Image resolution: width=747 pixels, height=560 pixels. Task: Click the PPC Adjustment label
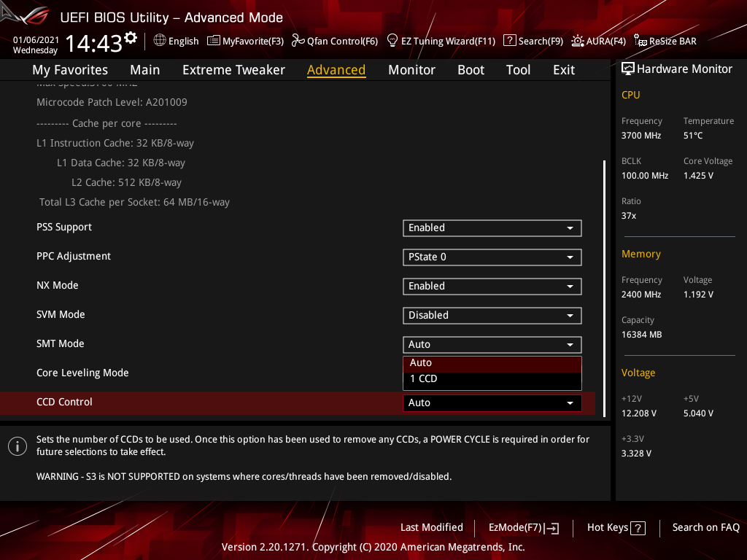click(74, 256)
